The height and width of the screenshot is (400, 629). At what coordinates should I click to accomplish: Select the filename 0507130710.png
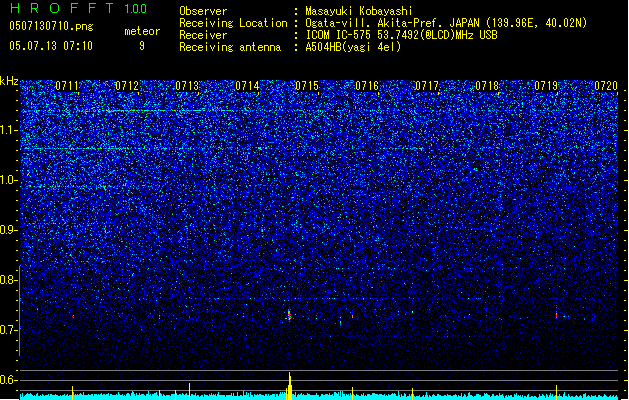51,26
